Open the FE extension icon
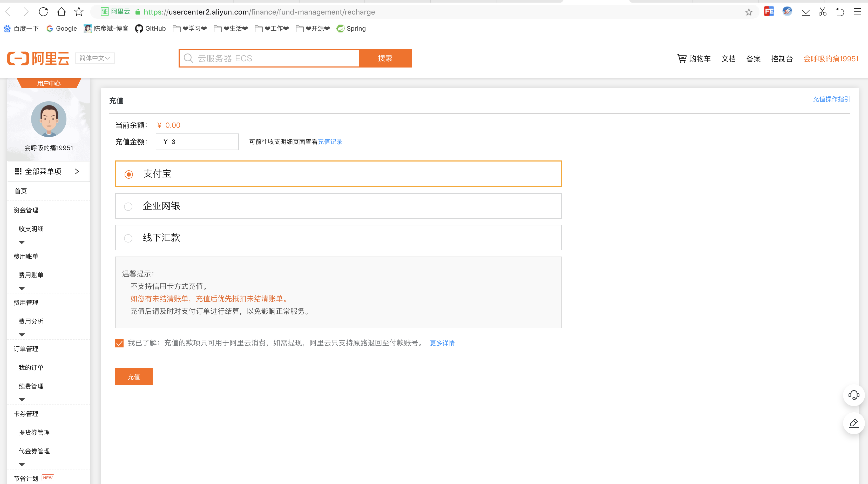This screenshot has height=484, width=868. (x=769, y=11)
